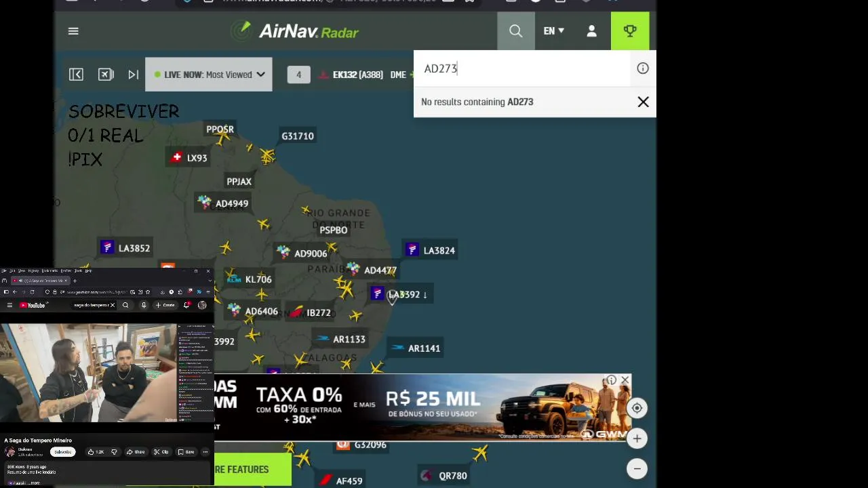Select flight AD4477 label

tap(372, 270)
